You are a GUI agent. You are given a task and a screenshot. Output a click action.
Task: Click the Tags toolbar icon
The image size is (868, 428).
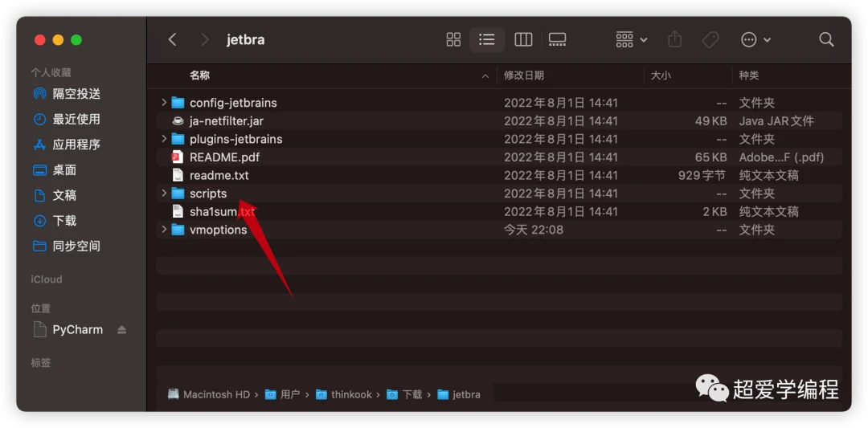tap(710, 40)
